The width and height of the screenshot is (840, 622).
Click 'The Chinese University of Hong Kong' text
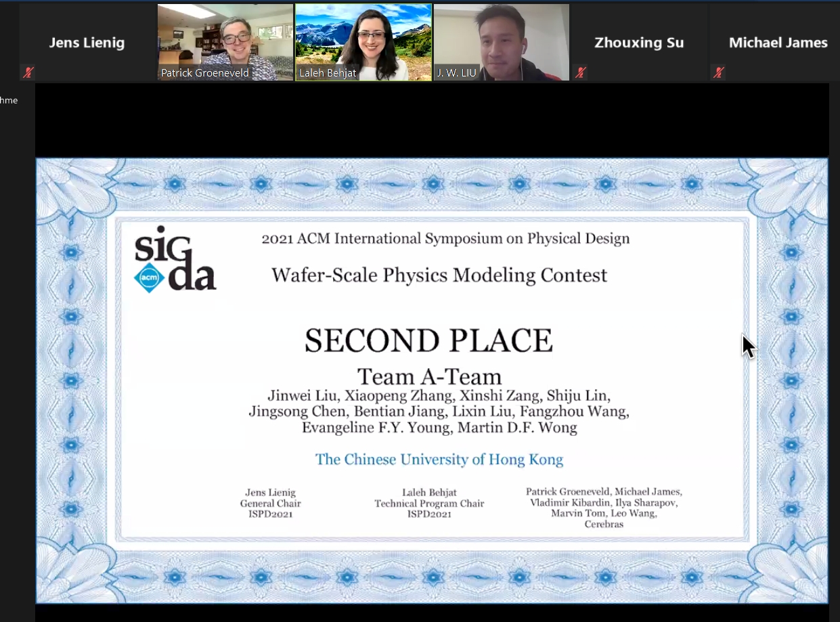[x=439, y=460]
